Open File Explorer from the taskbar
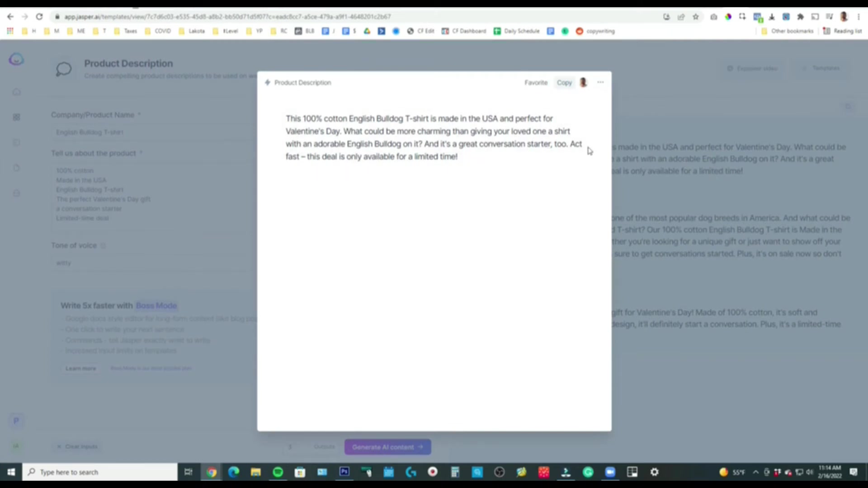Screen dimensions: 868x488 point(256,472)
